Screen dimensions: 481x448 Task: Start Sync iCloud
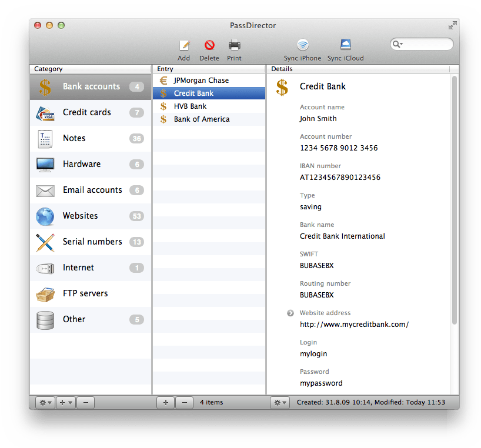(x=345, y=47)
